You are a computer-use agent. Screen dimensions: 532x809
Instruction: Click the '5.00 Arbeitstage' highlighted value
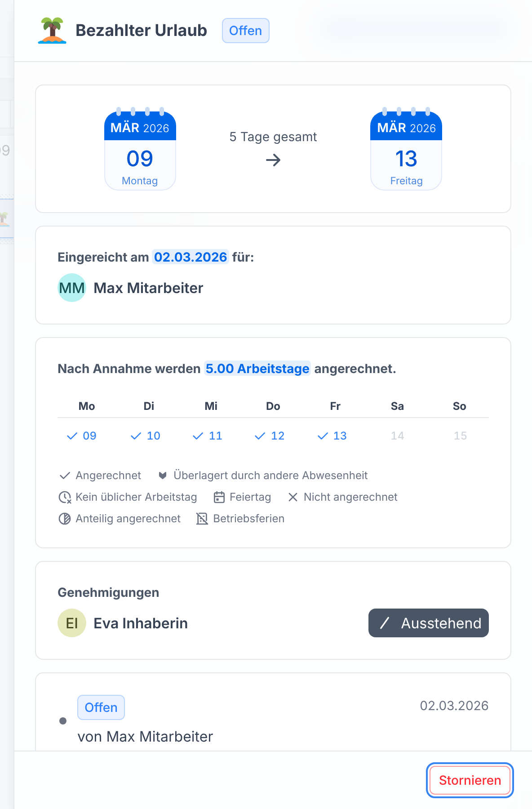coord(257,369)
